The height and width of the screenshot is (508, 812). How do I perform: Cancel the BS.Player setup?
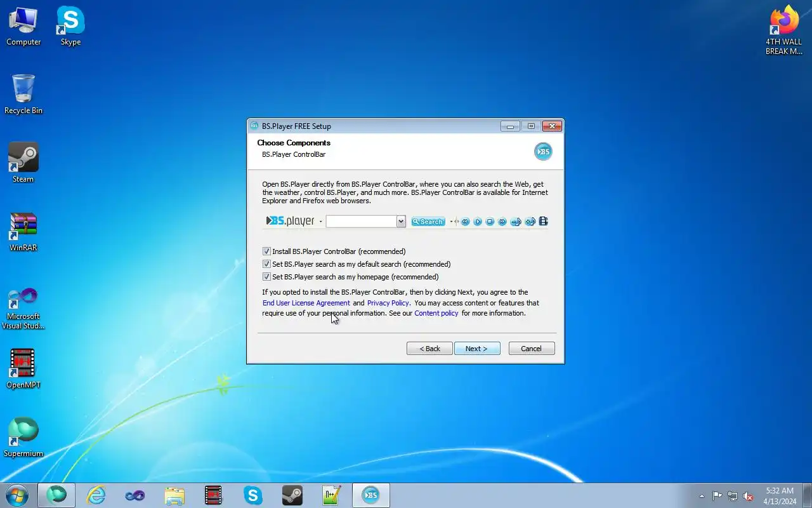click(x=532, y=349)
